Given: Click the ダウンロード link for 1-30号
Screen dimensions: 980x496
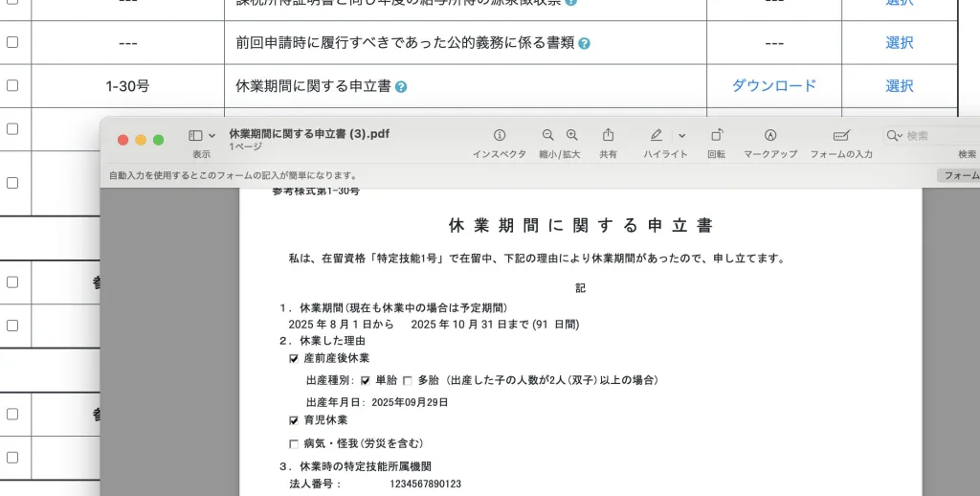Looking at the screenshot, I should [x=774, y=85].
